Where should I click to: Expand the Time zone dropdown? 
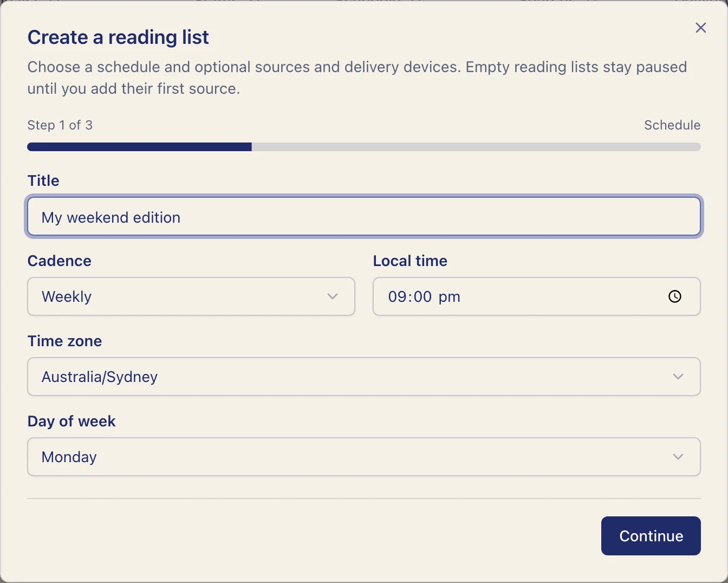click(364, 377)
